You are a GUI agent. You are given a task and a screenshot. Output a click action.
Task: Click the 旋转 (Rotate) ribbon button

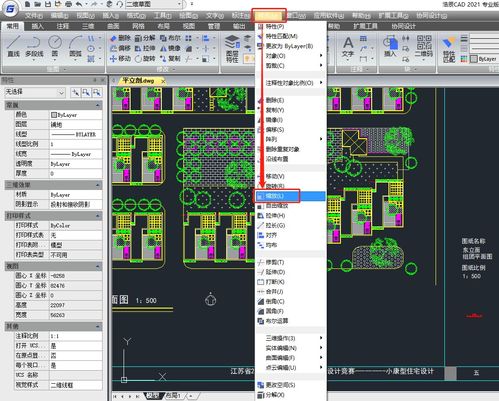(x=145, y=59)
